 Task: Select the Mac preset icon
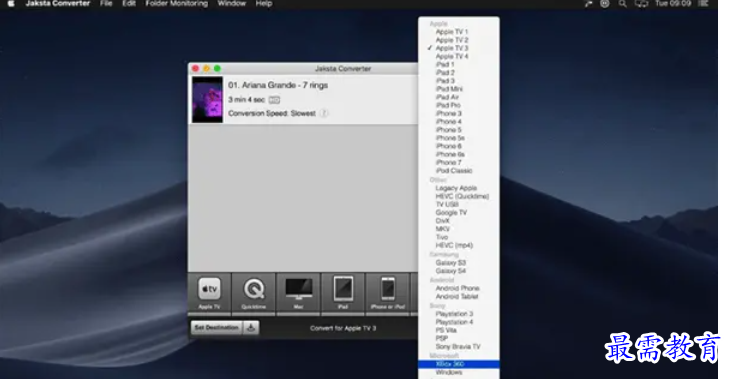(x=298, y=293)
